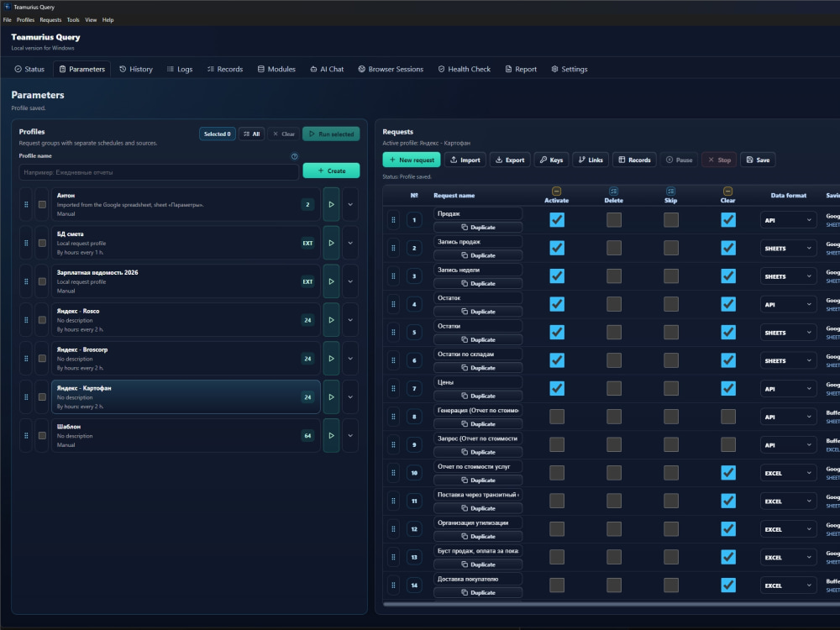Click drag handle of request row 7
Image resolution: width=840 pixels, height=630 pixels.
click(394, 389)
